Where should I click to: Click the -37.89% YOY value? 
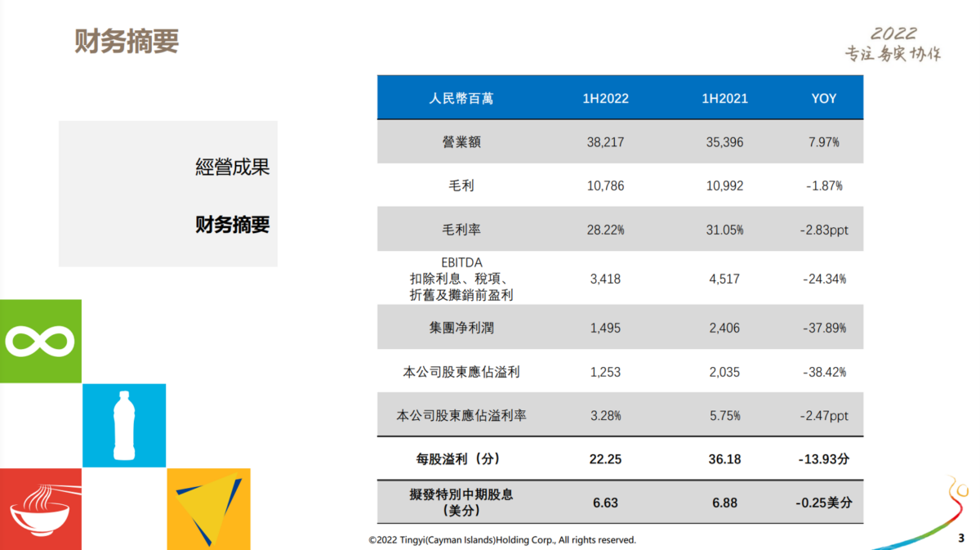coord(824,328)
